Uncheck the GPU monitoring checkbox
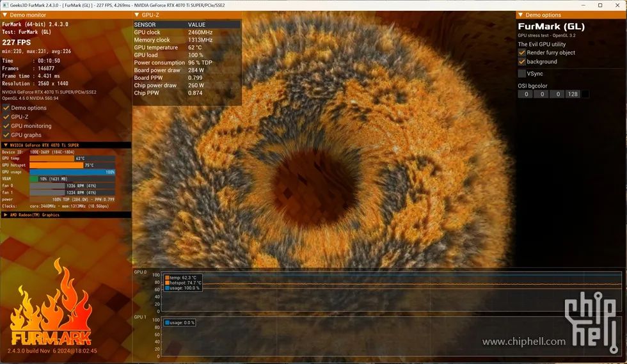Viewport: 627px width, 364px height. point(6,125)
